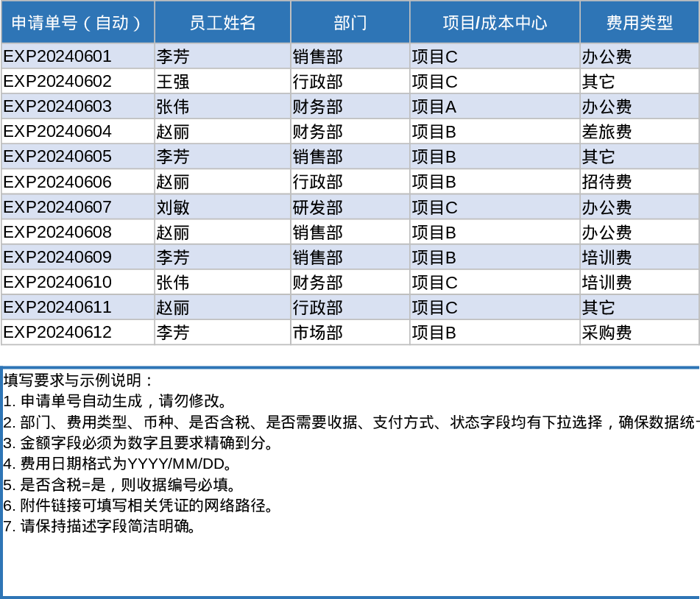Click the 员工姓名 column header
This screenshot has width=700, height=599.
[221, 22]
